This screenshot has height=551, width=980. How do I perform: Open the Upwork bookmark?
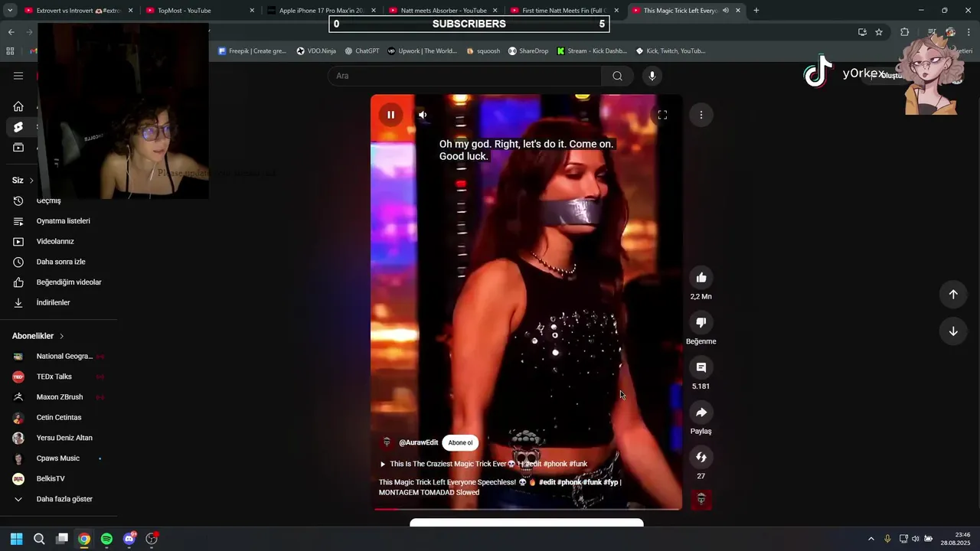(x=422, y=51)
